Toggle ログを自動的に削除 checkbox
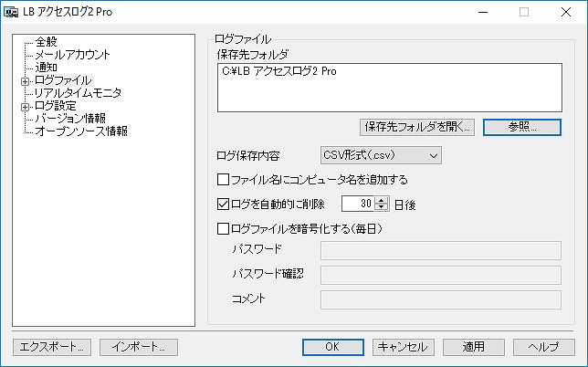 [223, 204]
